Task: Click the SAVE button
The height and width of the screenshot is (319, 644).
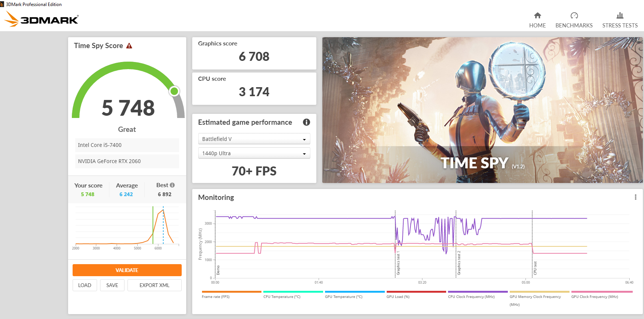Action: [x=112, y=285]
